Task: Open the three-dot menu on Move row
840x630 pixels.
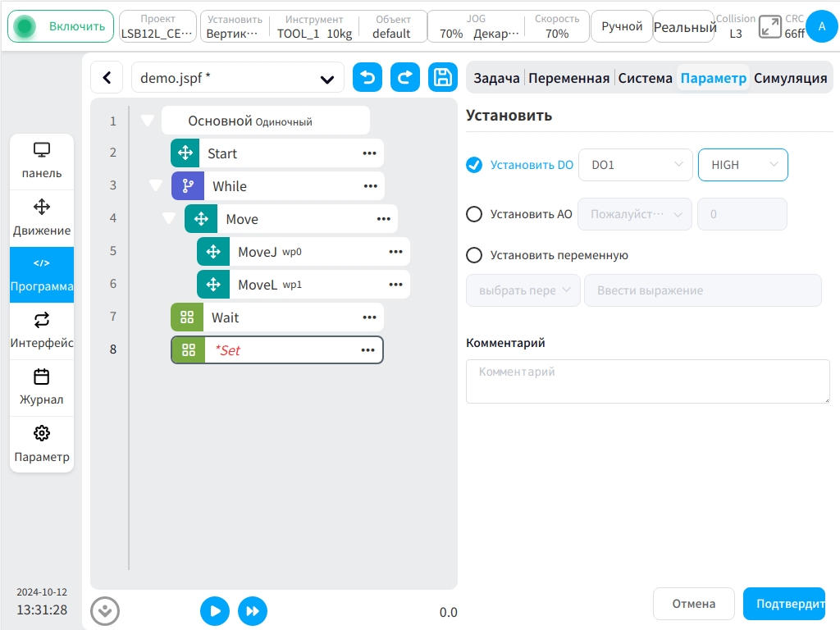Action: 384,218
